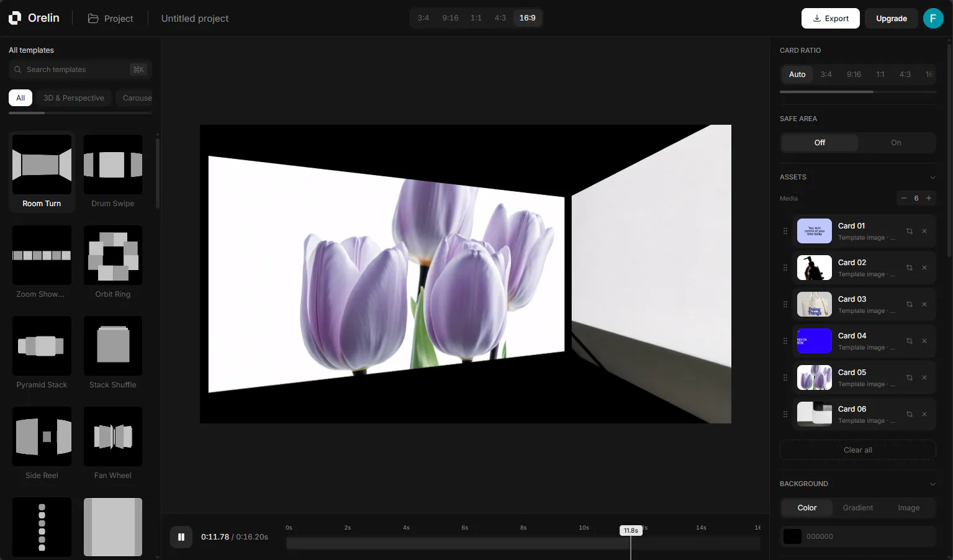Open the black background color swatch
This screenshot has width=953, height=560.
pos(792,536)
